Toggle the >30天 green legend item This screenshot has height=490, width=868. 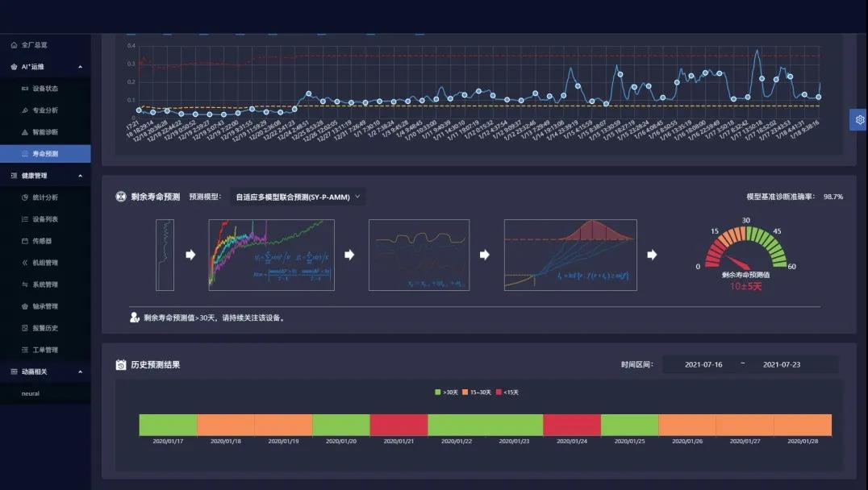click(446, 392)
